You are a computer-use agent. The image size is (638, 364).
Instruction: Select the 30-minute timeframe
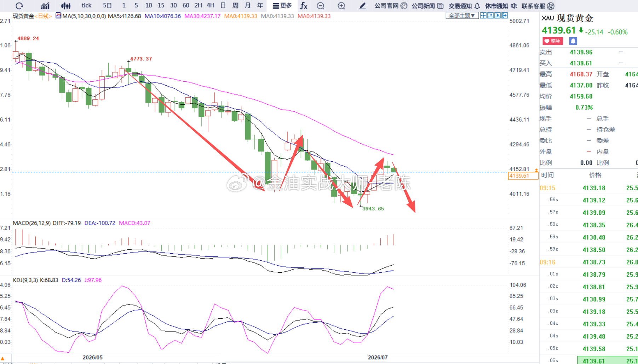[x=173, y=6]
